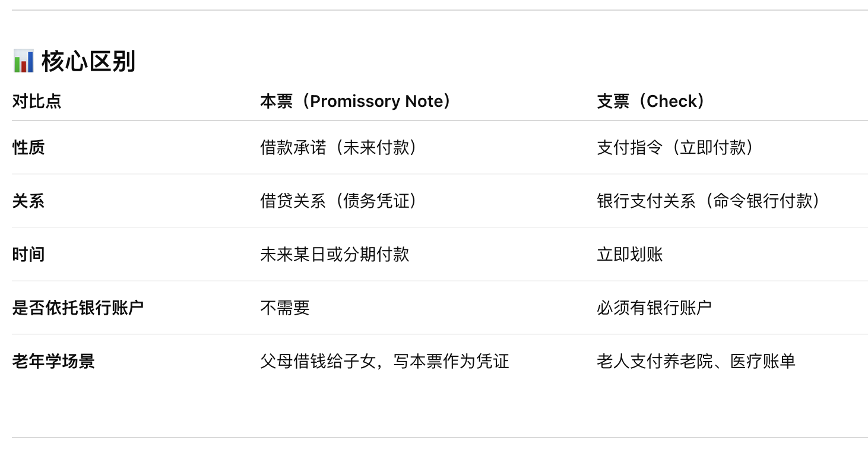Image resolution: width=868 pixels, height=456 pixels.
Task: Click the 不需要 cell
Action: (x=285, y=308)
